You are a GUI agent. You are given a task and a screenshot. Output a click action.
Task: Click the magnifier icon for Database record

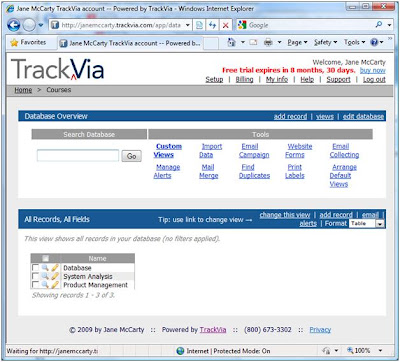click(x=45, y=268)
